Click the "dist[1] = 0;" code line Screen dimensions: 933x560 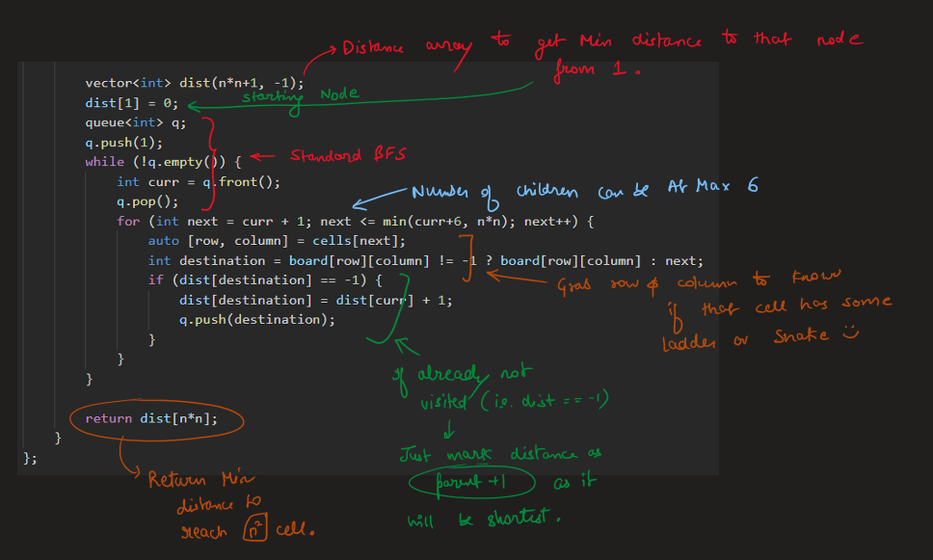coord(131,102)
